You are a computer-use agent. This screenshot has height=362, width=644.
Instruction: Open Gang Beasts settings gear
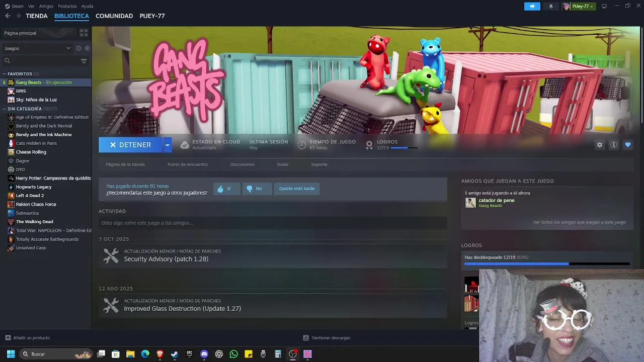(599, 145)
